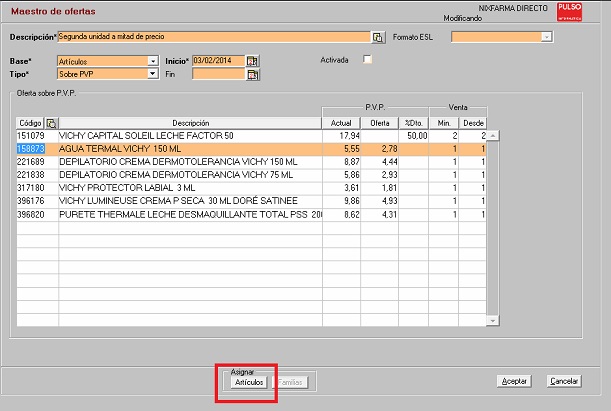The width and height of the screenshot is (611, 411).
Task: Click actual price 8,62
Action: coord(352,215)
